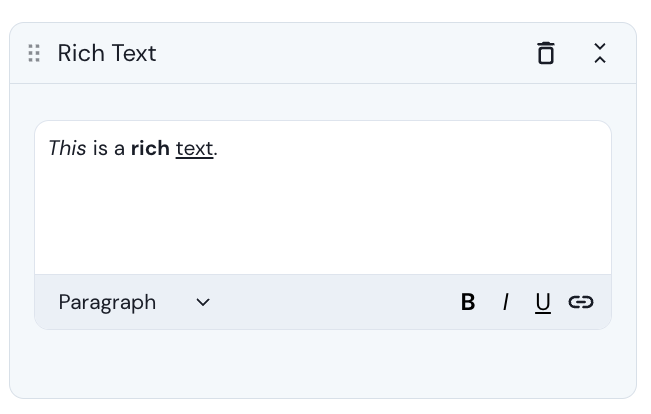Click the bold word "rich" in the editor
The height and width of the screenshot is (414, 651).
[x=150, y=149]
